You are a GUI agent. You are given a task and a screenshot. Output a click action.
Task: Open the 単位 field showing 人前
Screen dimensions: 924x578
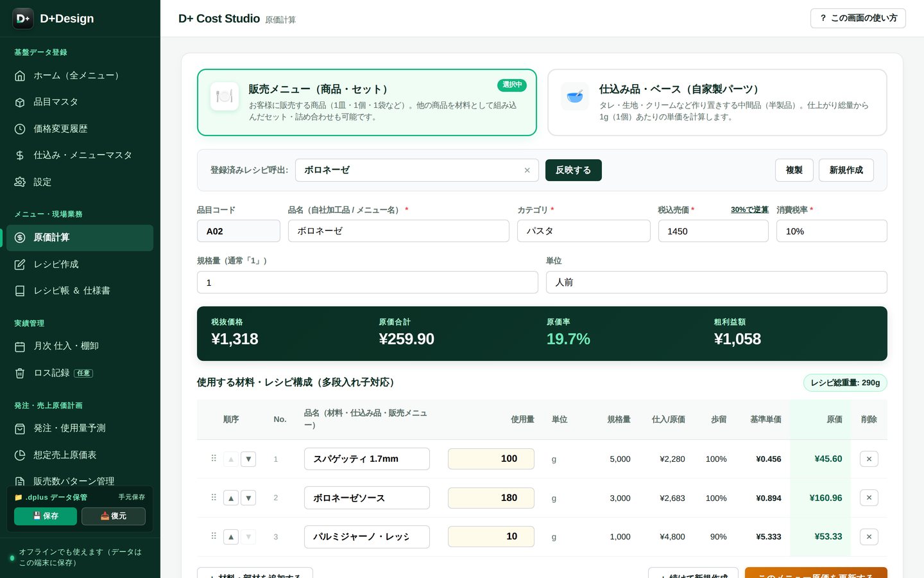[x=717, y=283]
